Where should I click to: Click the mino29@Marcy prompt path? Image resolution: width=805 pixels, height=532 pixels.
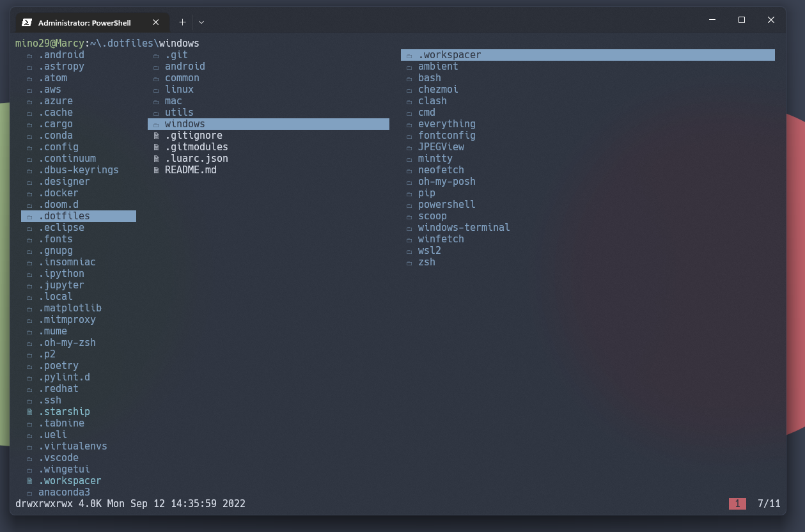(x=107, y=43)
